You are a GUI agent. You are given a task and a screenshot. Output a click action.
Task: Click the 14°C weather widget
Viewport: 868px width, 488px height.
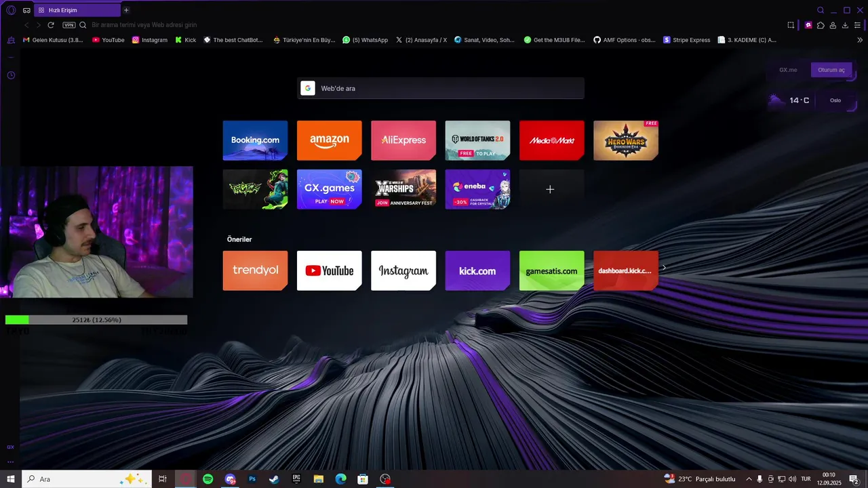tap(790, 100)
